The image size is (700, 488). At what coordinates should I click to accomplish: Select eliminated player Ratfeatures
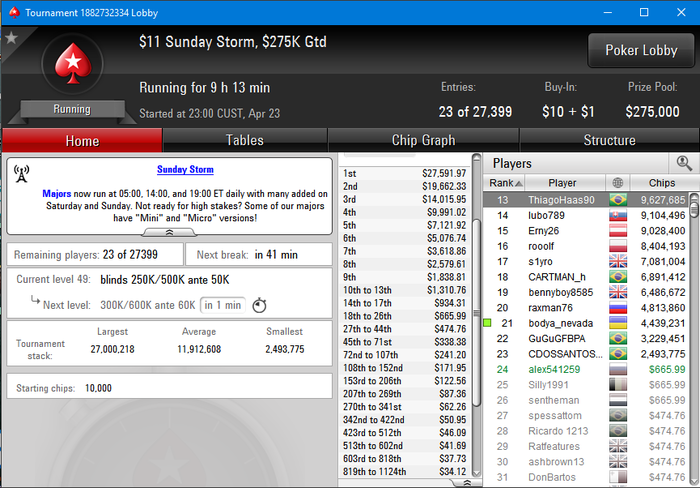click(587, 446)
